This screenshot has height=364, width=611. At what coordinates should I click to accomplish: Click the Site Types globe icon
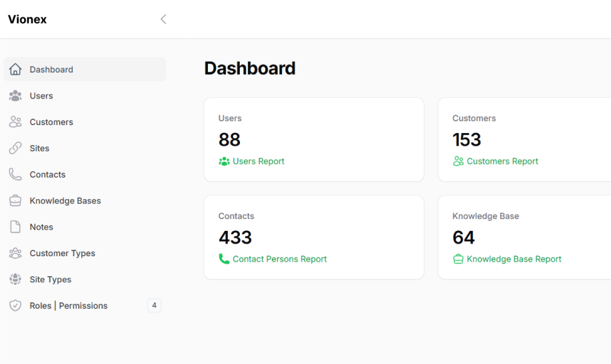pyautogui.click(x=15, y=279)
